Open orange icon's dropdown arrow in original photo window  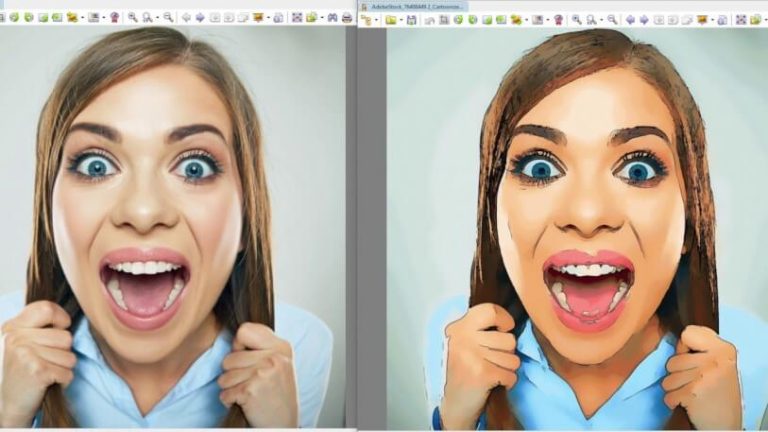pyautogui.click(x=268, y=18)
